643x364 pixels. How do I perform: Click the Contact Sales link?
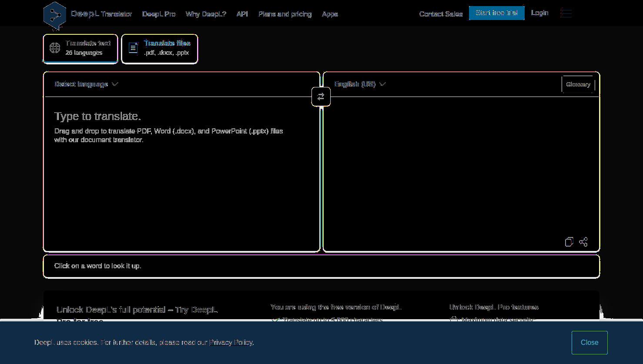point(441,14)
